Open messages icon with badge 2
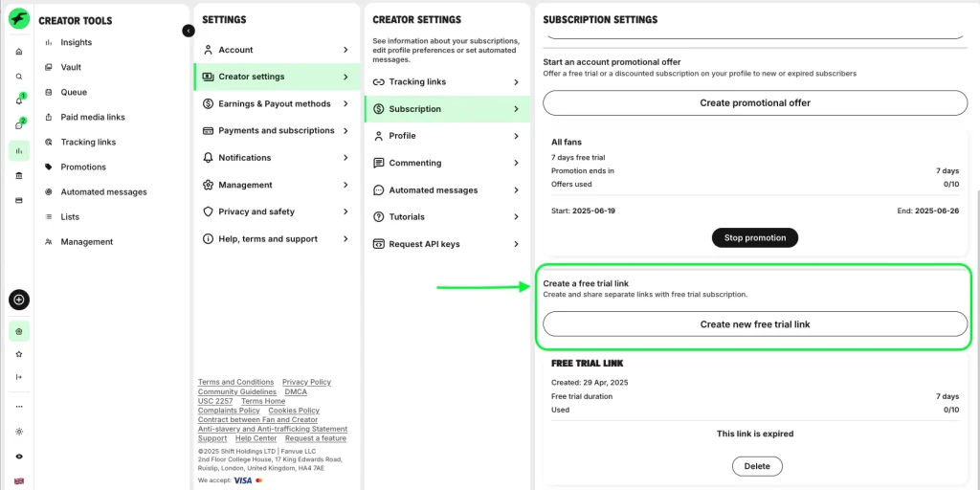Viewport: 980px width, 490px height. pos(19,125)
